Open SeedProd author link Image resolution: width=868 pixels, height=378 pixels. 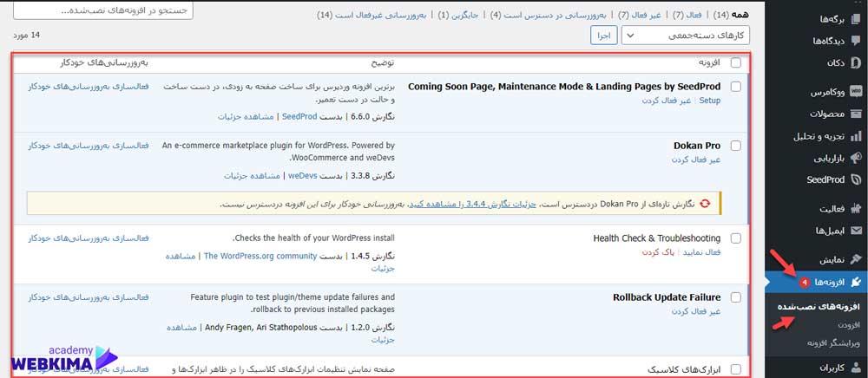(x=299, y=116)
